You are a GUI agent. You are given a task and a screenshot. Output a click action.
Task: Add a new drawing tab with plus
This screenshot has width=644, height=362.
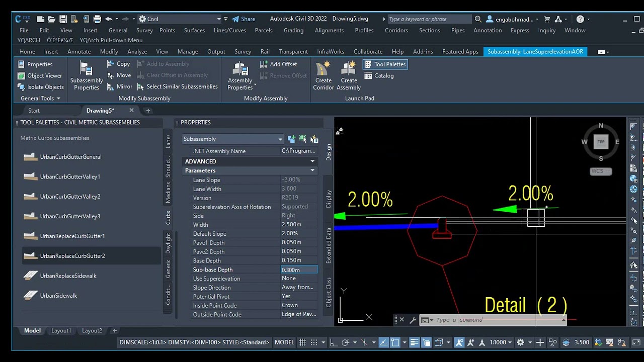click(148, 111)
